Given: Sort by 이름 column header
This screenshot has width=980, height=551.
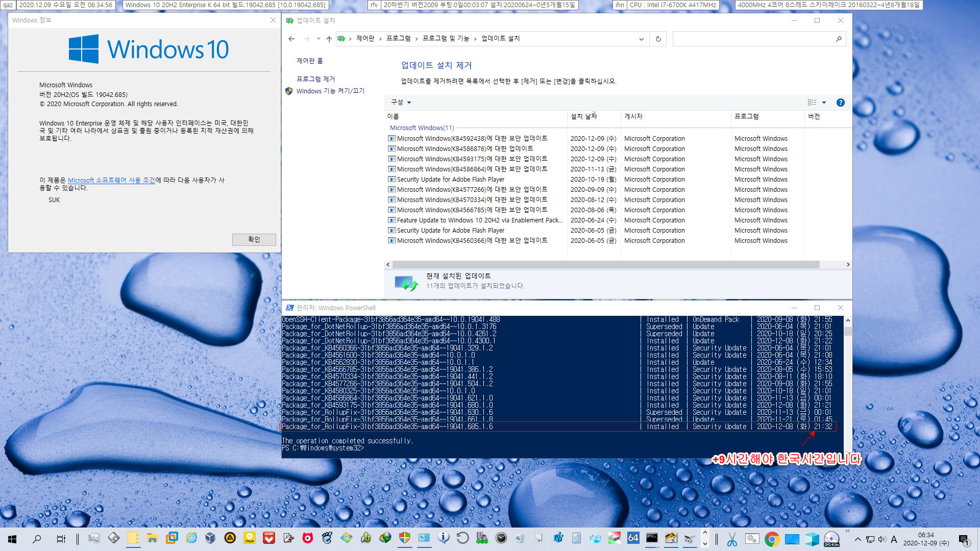Looking at the screenshot, I should pos(476,117).
